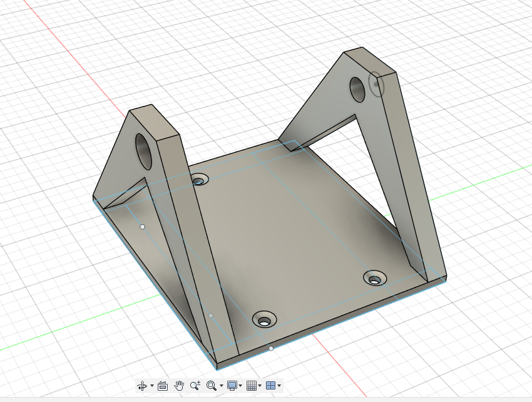Open Display Settings monitor icon
The height and width of the screenshot is (402, 532).
point(232,386)
